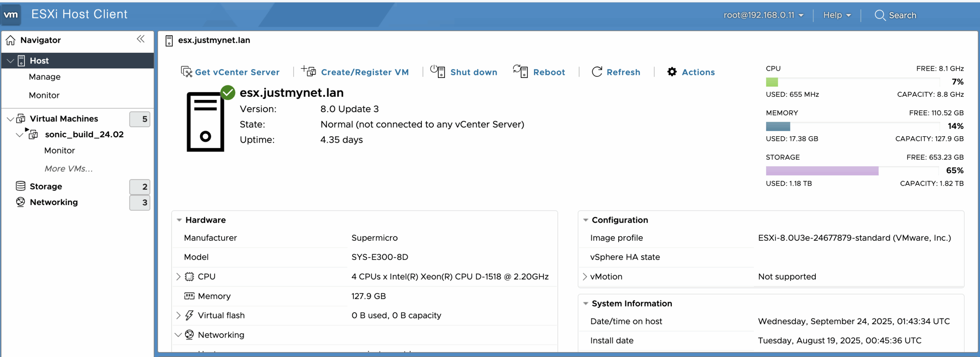This screenshot has width=980, height=357.
Task: Click the Reboot button
Action: click(x=539, y=72)
